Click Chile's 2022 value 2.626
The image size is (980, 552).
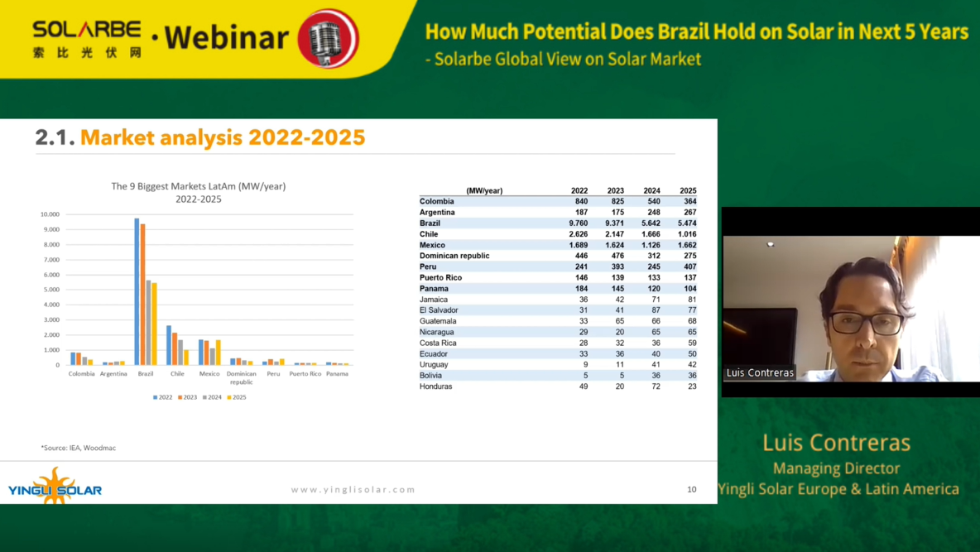click(578, 234)
